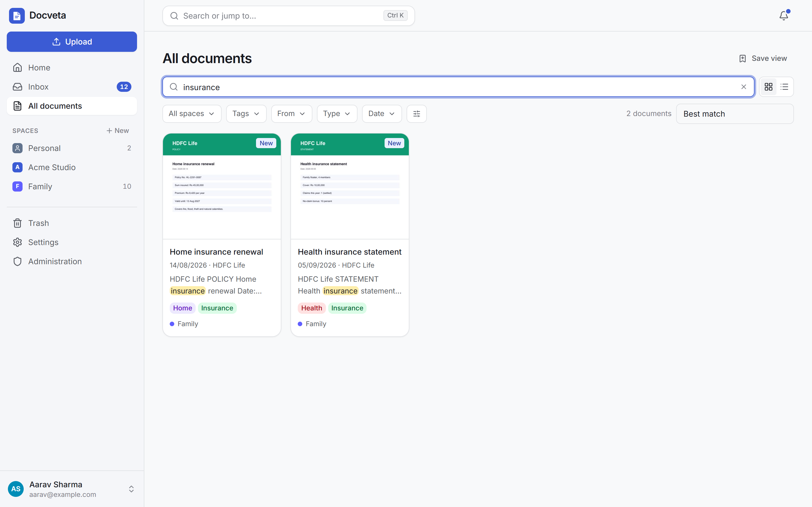This screenshot has width=812, height=507.
Task: Expand the All spaces filter dropdown
Action: click(192, 114)
